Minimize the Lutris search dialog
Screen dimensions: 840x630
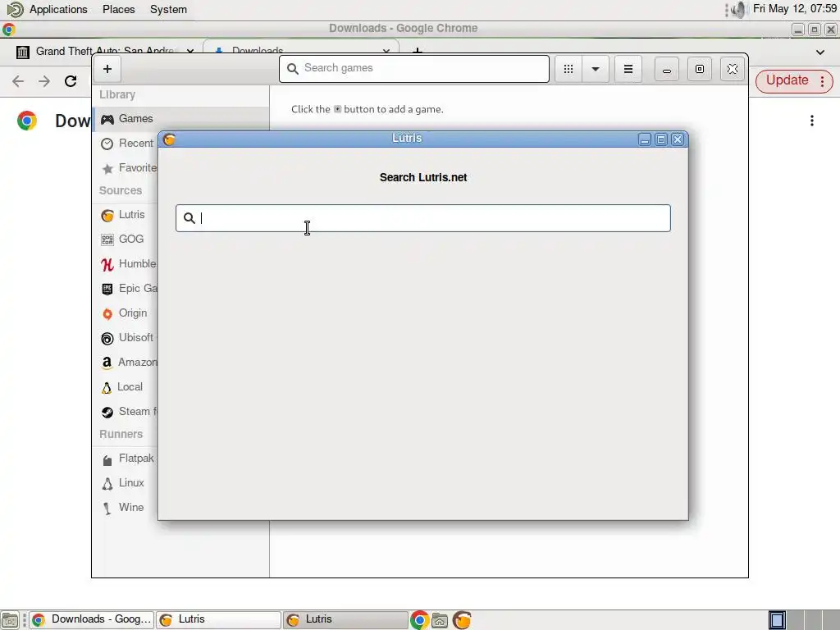[x=645, y=139]
